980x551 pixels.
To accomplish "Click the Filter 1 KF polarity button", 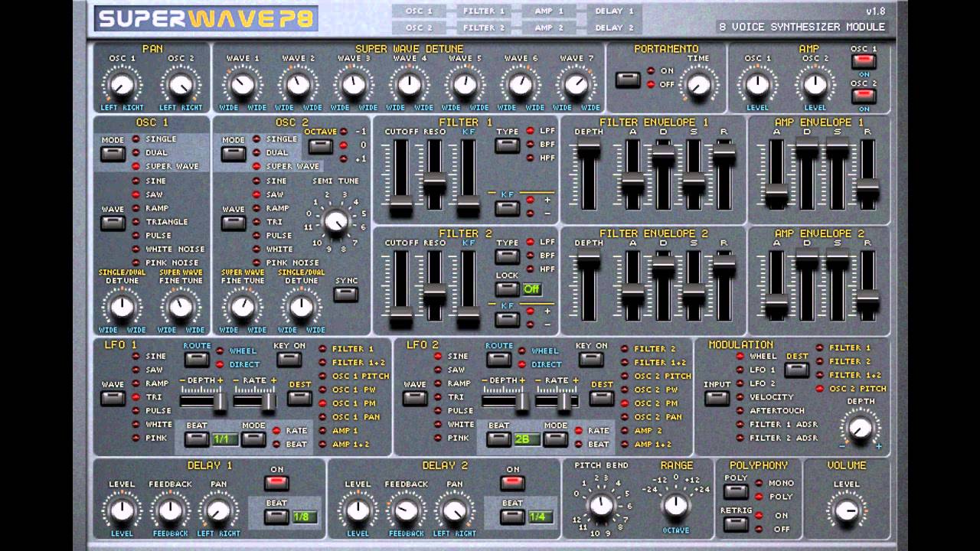I will 507,208.
